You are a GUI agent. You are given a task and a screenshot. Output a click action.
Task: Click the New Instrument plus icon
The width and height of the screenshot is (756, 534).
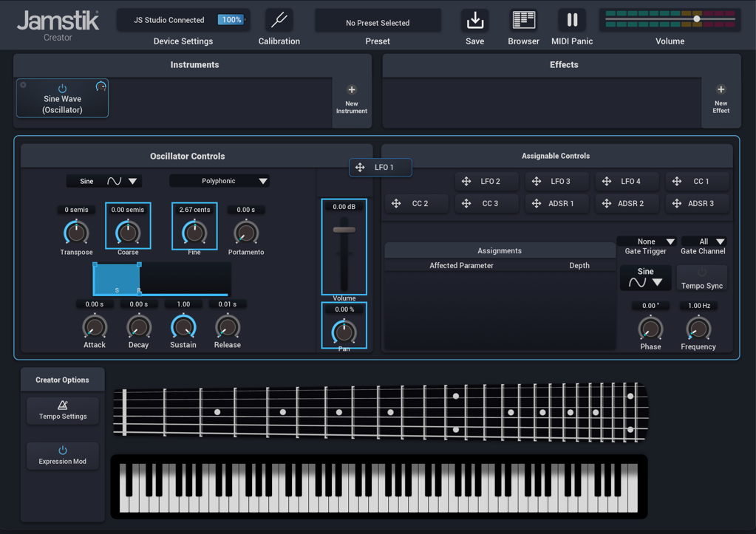click(352, 89)
